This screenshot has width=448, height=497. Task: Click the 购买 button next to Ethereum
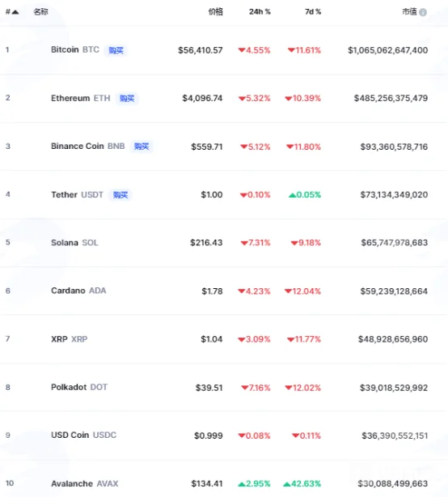click(x=127, y=98)
